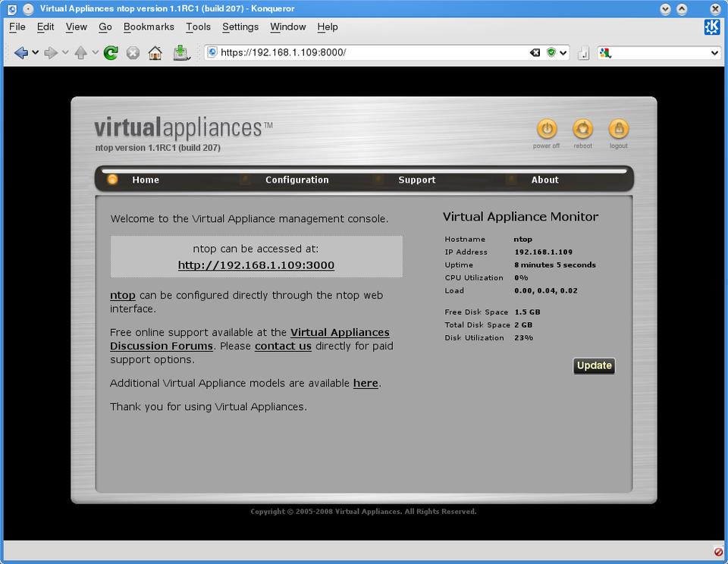The height and width of the screenshot is (564, 728).
Task: Go to the home page via house icon
Action: coord(155,53)
